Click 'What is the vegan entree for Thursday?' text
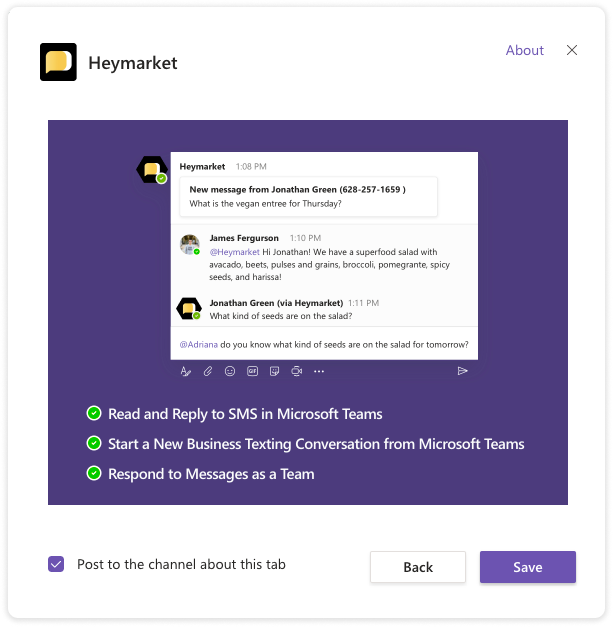The image size is (613, 627). (266, 204)
